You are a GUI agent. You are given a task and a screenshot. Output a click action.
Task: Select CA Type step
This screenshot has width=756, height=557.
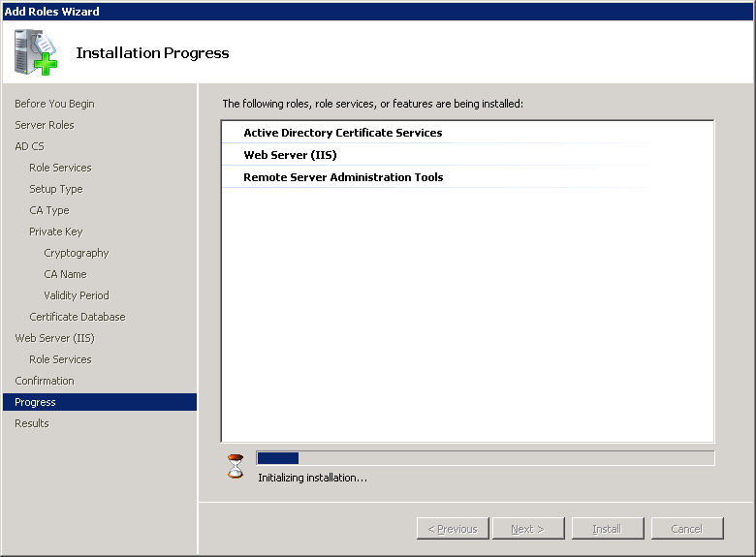pyautogui.click(x=49, y=210)
